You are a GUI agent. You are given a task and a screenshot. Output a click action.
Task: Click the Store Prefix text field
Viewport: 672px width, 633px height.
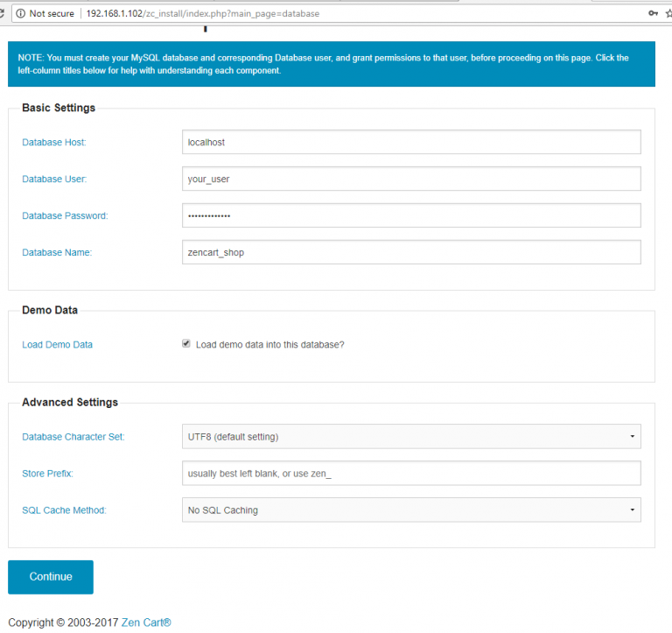pyautogui.click(x=411, y=474)
